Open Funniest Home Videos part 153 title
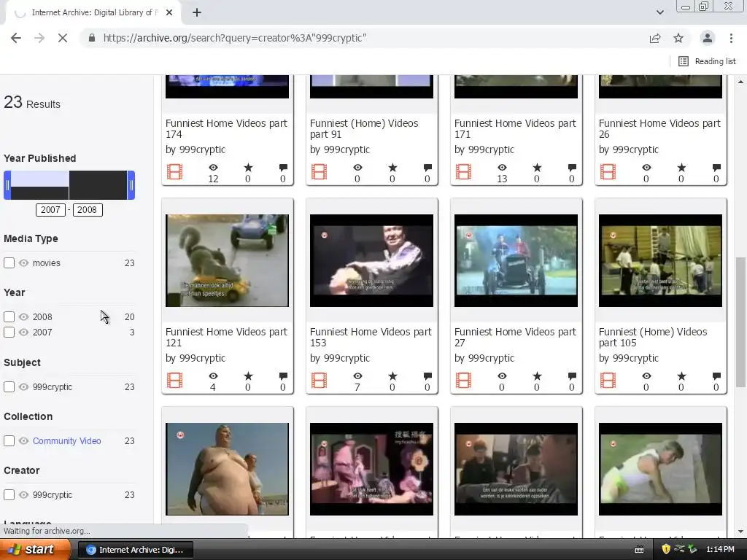747x560 pixels. 371,337
